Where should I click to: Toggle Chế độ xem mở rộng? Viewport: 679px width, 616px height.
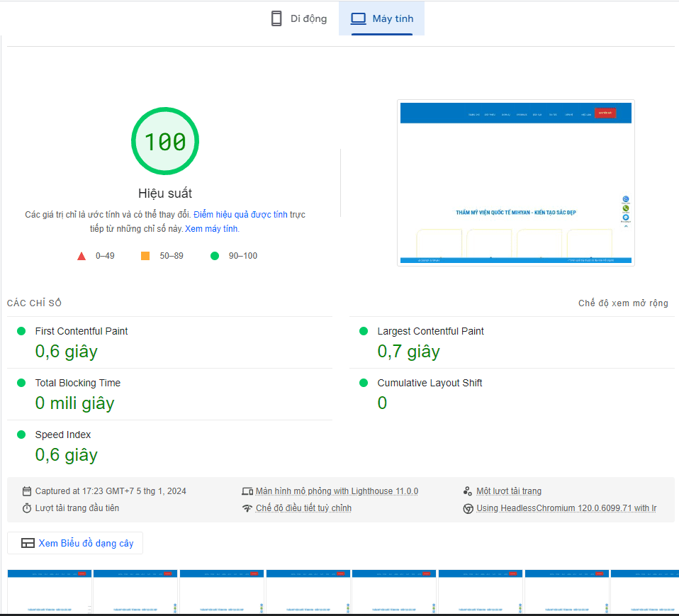(x=623, y=303)
